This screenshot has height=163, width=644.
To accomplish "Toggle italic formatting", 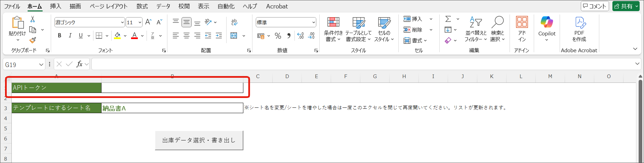I will 70,35.
